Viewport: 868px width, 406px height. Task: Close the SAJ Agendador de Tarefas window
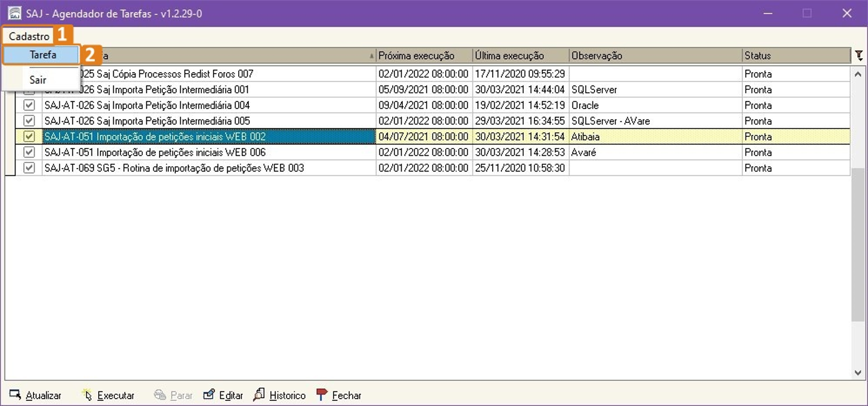(847, 13)
